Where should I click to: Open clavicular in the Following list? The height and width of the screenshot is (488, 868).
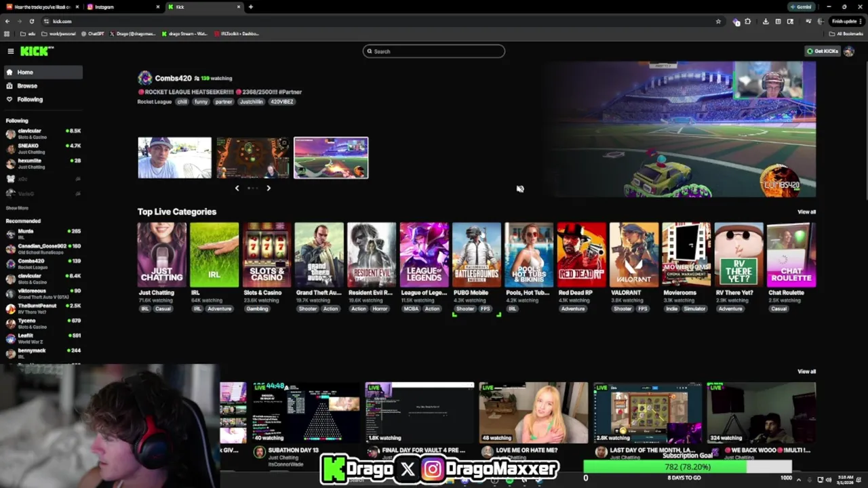click(x=42, y=134)
